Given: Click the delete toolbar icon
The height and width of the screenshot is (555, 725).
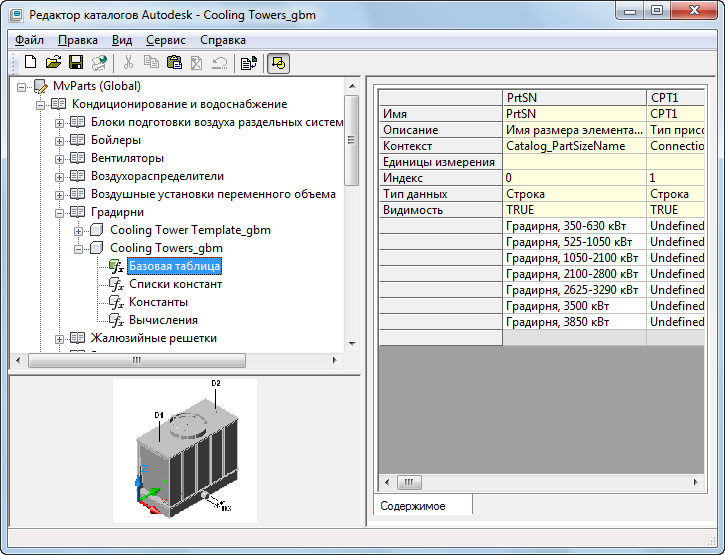Looking at the screenshot, I should point(197,62).
